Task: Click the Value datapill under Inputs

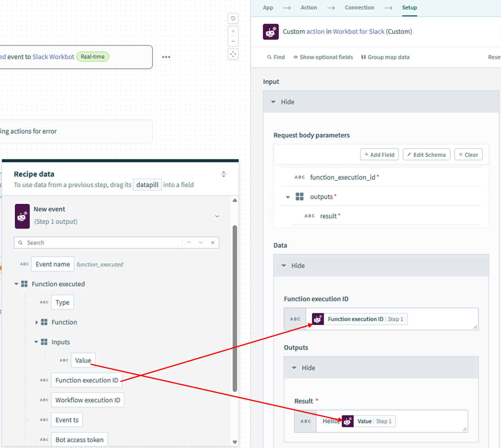Action: tap(83, 360)
